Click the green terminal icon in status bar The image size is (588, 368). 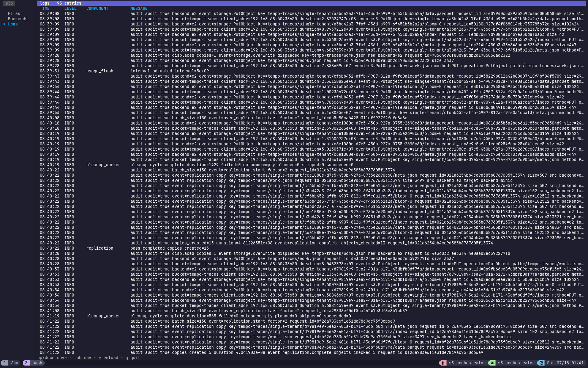pos(492,363)
